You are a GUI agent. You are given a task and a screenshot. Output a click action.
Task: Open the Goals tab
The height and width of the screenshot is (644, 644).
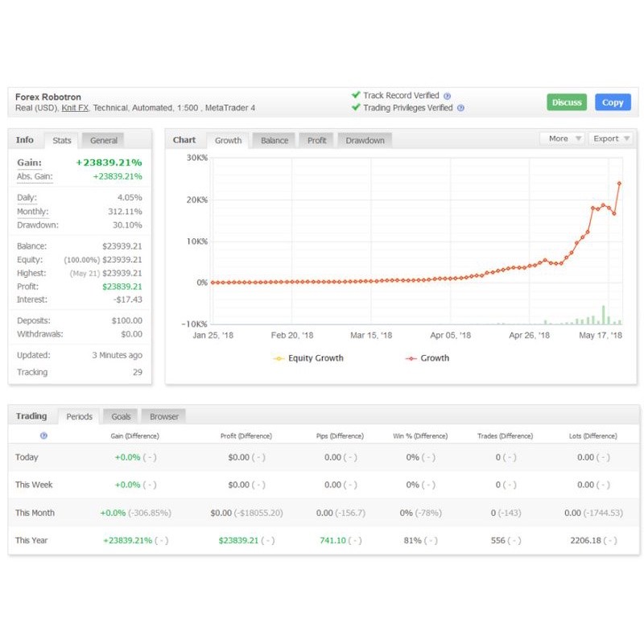pos(120,416)
